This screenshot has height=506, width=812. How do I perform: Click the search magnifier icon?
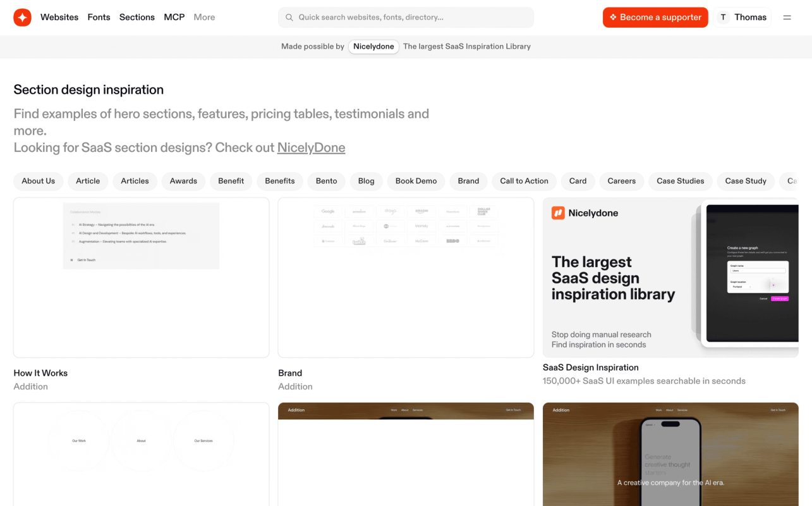[x=289, y=18]
